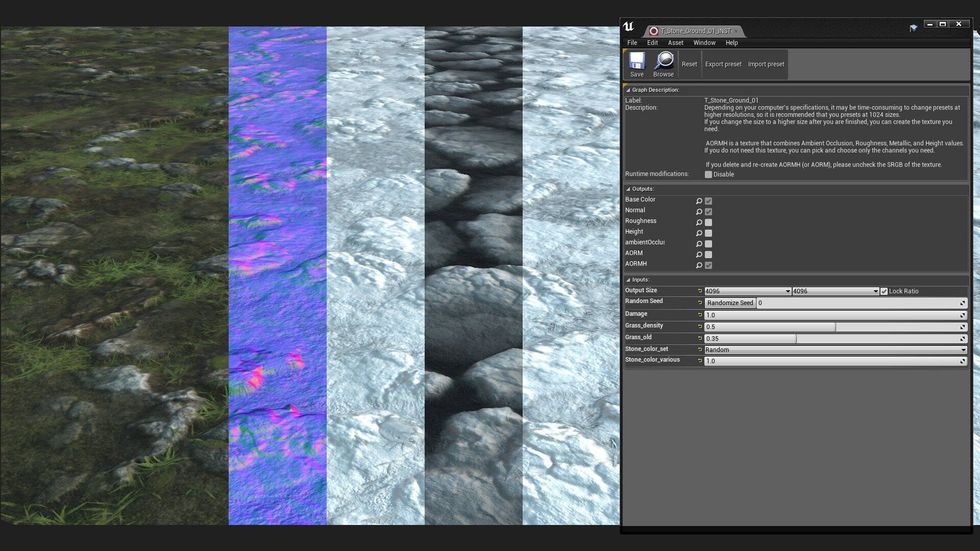Open the Window menu
This screenshot has height=551, width=980.
pos(704,43)
